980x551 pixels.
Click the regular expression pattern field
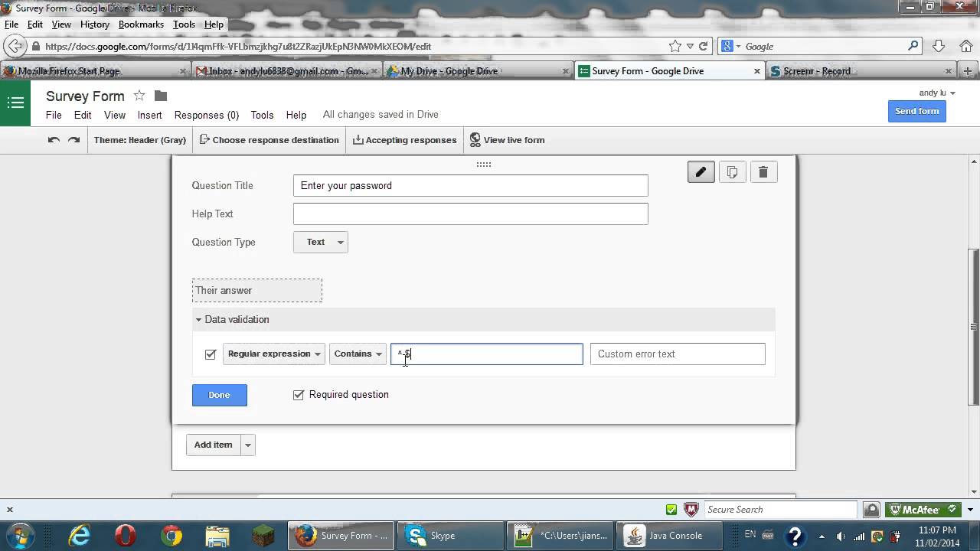[487, 354]
